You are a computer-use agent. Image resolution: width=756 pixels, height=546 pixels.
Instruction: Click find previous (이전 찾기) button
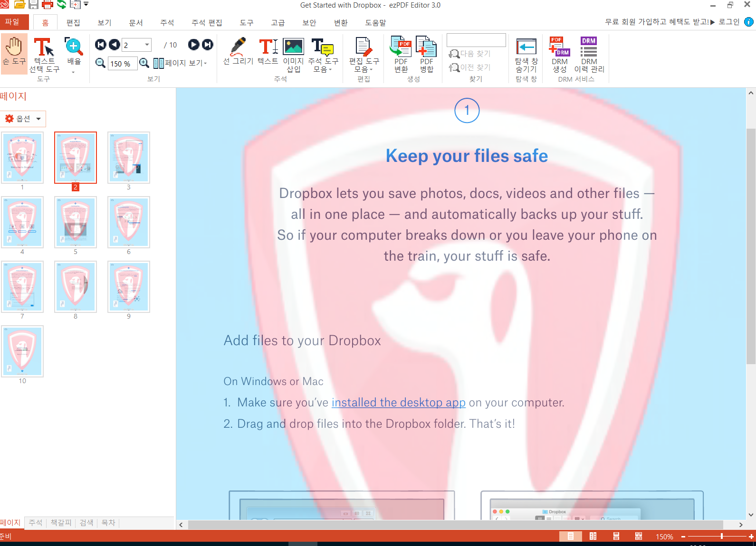pos(470,67)
